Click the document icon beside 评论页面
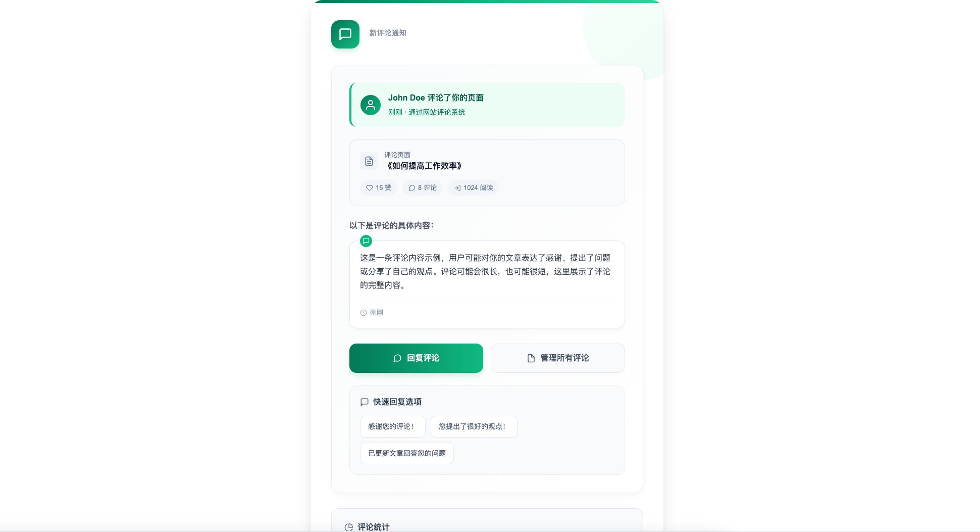This screenshot has height=532, width=980. pos(369,161)
